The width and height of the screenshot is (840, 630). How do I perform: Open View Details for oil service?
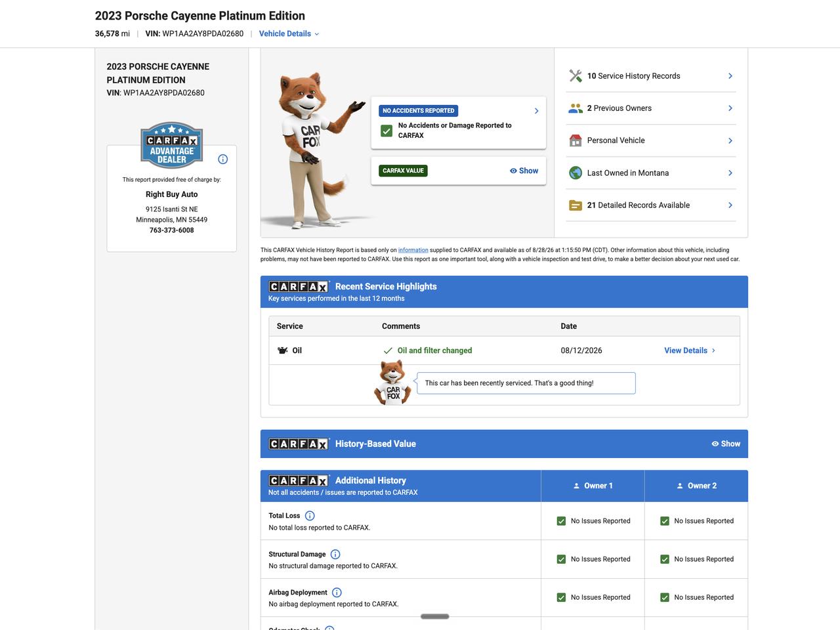tap(690, 350)
